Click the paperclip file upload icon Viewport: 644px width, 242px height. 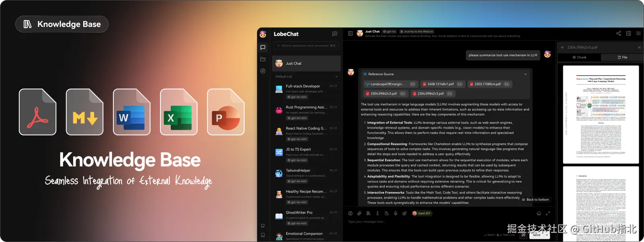(x=359, y=213)
